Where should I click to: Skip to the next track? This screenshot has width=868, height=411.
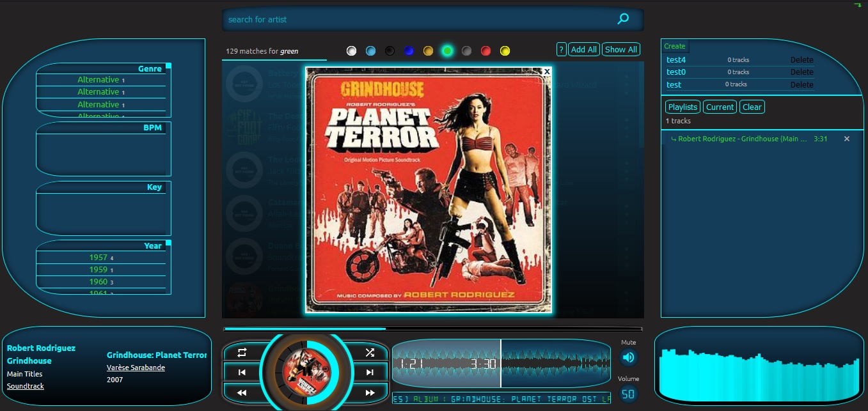(370, 372)
